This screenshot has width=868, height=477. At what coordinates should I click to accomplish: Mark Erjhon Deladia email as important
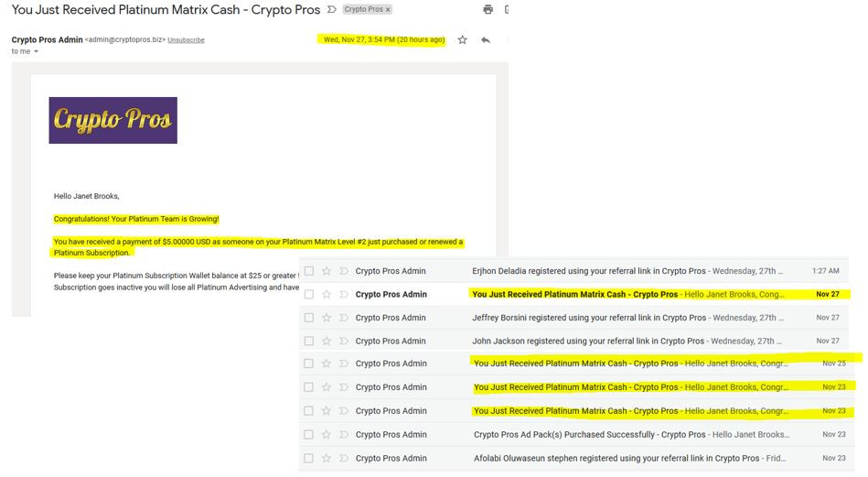coord(344,271)
